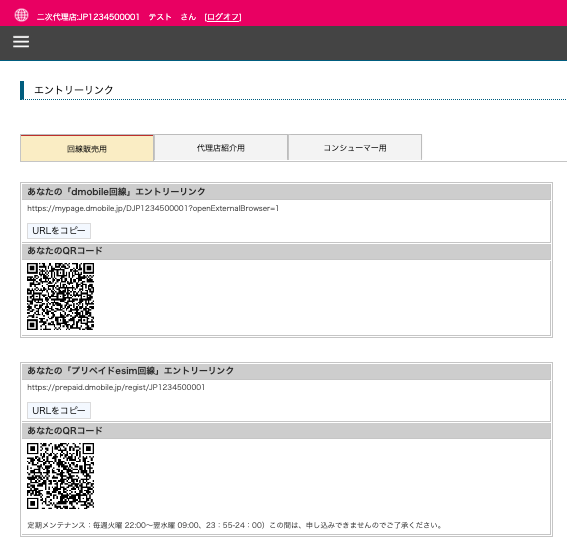The width and height of the screenshot is (567, 545).
Task: Switch to the 代理店紹介用 tab
Action: (x=221, y=148)
